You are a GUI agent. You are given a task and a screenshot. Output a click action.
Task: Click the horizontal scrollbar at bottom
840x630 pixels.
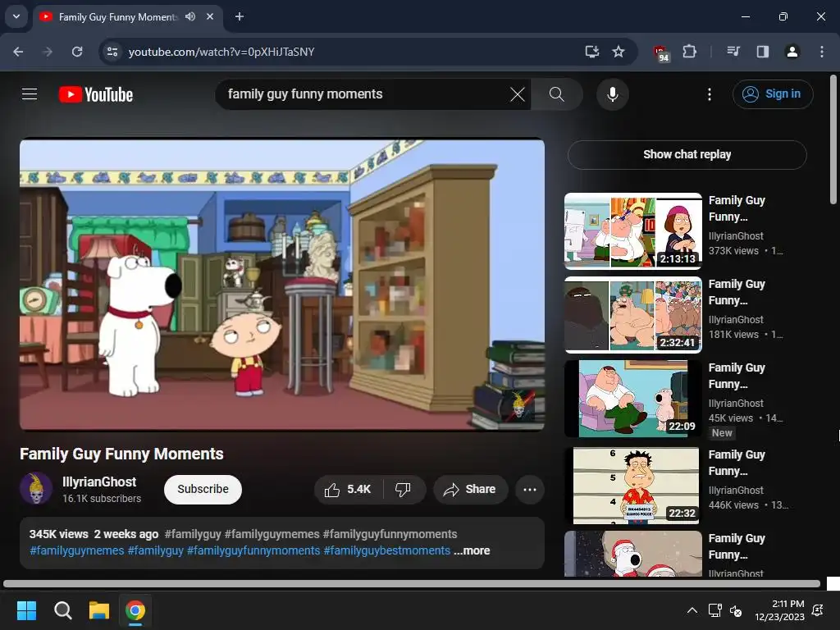pyautogui.click(x=412, y=583)
